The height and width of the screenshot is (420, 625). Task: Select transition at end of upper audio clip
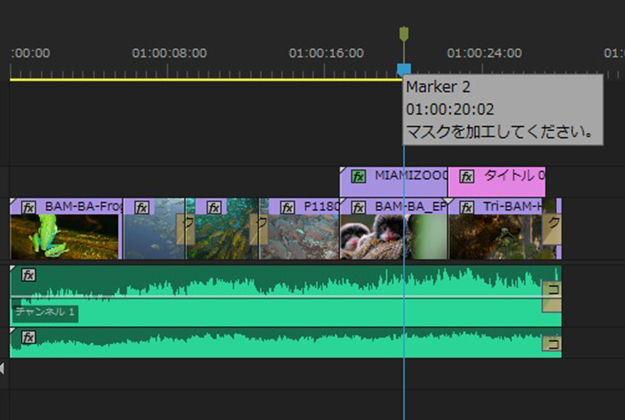pos(551,297)
